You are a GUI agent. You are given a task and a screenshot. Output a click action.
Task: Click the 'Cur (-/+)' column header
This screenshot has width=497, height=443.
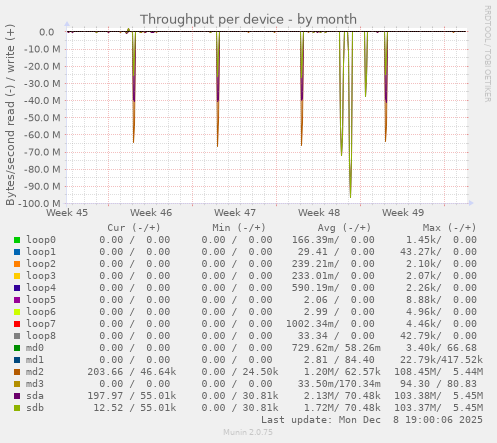[134, 228]
